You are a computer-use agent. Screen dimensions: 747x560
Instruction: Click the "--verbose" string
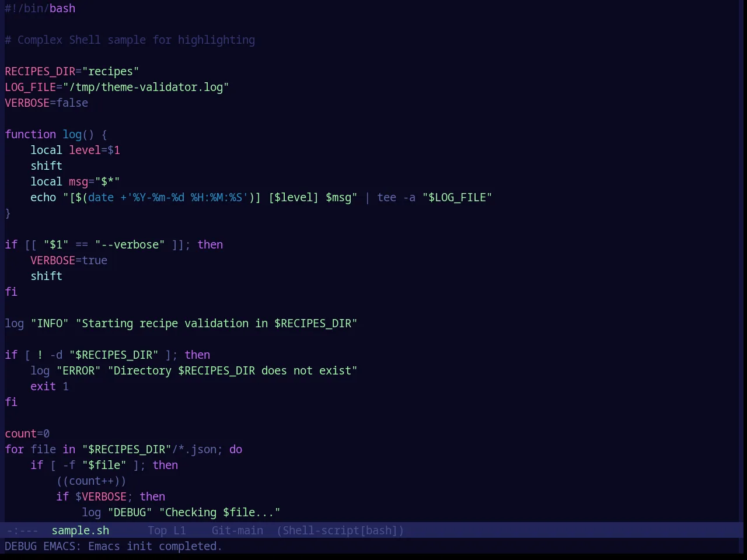130,244
